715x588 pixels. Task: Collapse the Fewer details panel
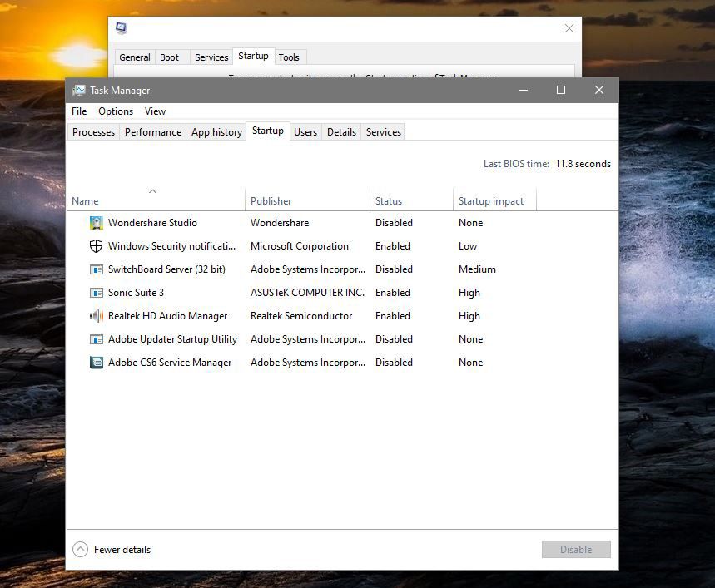point(80,549)
